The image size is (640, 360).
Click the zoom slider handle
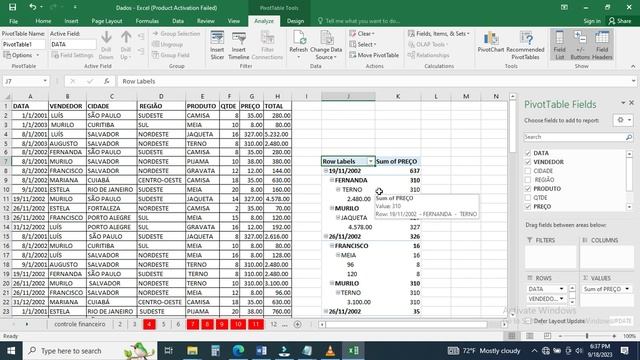click(x=587, y=336)
